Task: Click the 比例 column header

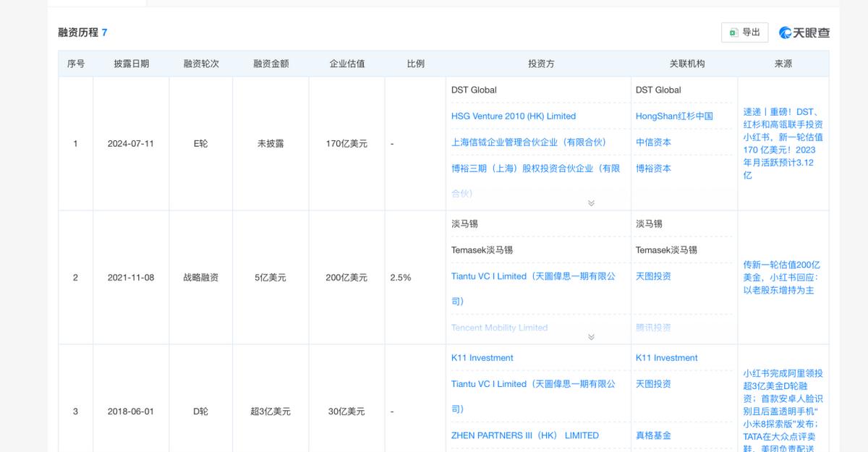Action: [x=416, y=64]
